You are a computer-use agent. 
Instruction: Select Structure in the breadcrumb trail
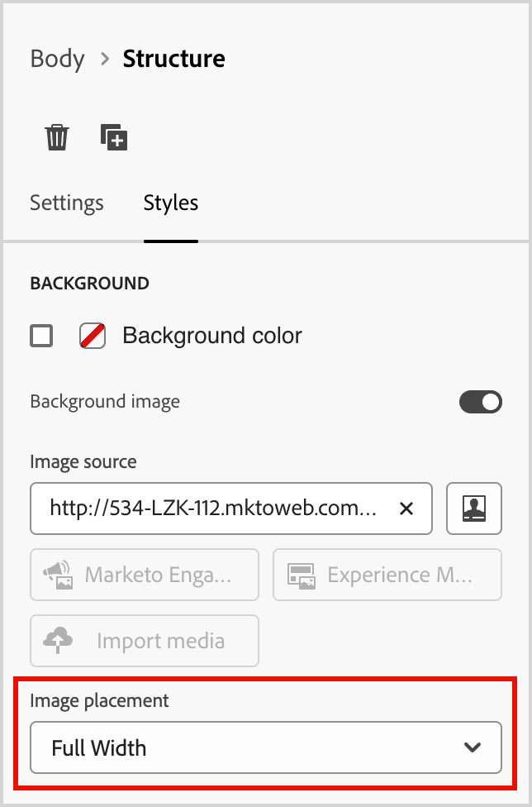click(x=173, y=59)
